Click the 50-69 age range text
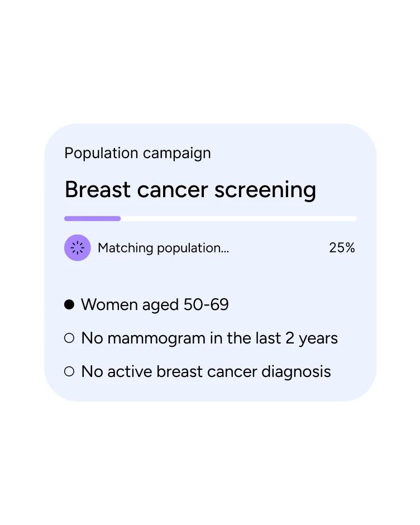This screenshot has height=525, width=420. tap(206, 305)
